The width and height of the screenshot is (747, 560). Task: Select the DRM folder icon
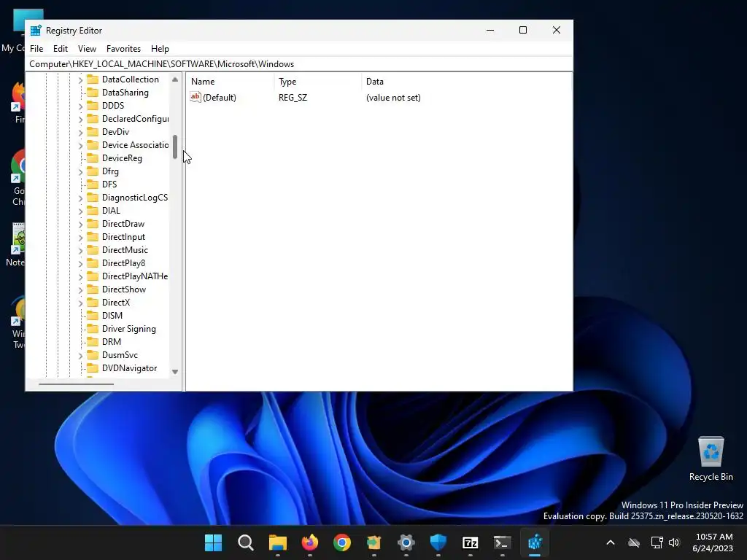point(93,342)
